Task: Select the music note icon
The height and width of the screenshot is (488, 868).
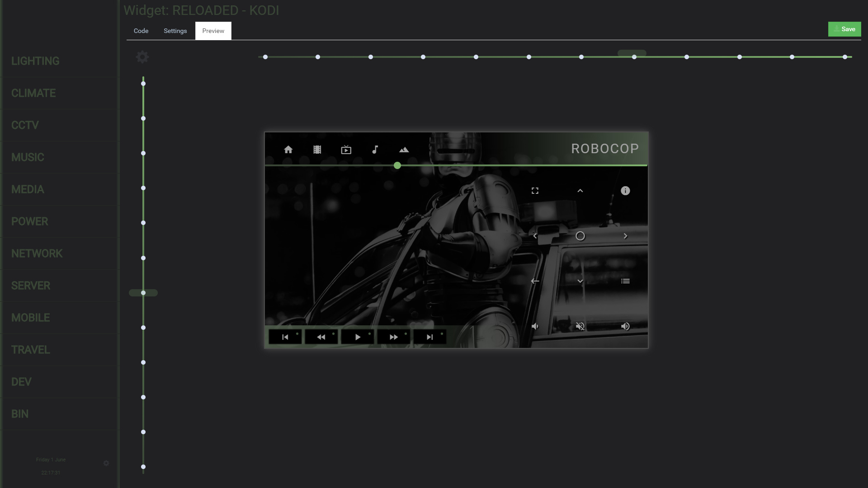Action: tap(375, 150)
